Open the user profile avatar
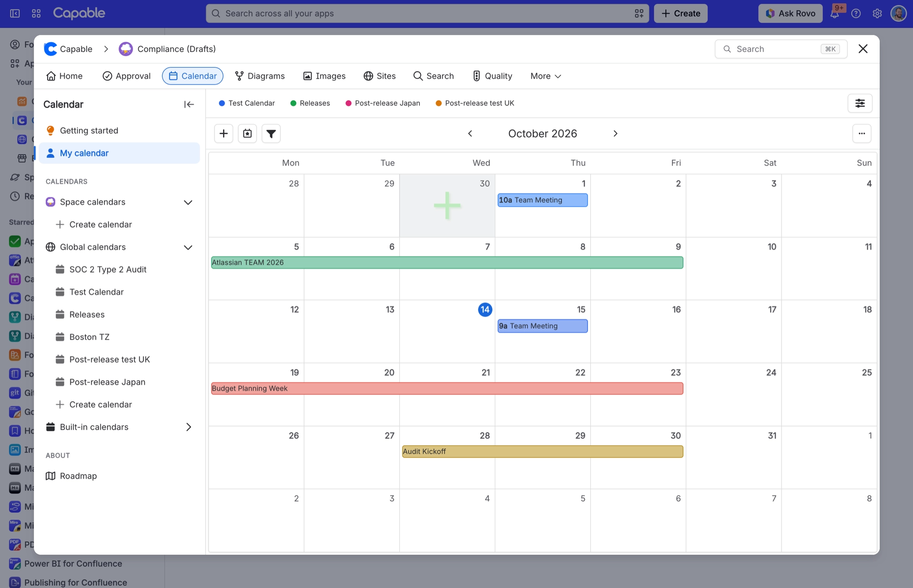Image resolution: width=913 pixels, height=588 pixels. [x=898, y=14]
